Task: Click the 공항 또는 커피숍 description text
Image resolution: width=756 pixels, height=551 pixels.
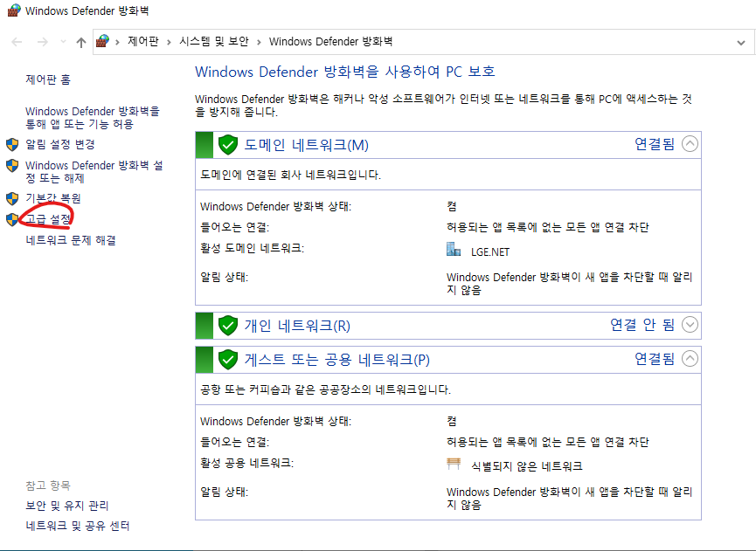Action: [325, 389]
